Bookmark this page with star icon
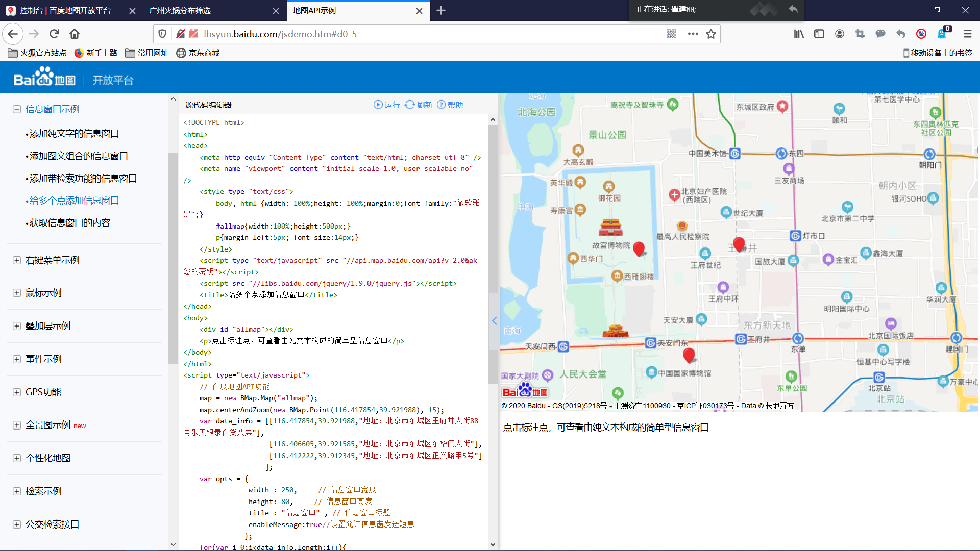The width and height of the screenshot is (980, 551). click(710, 34)
